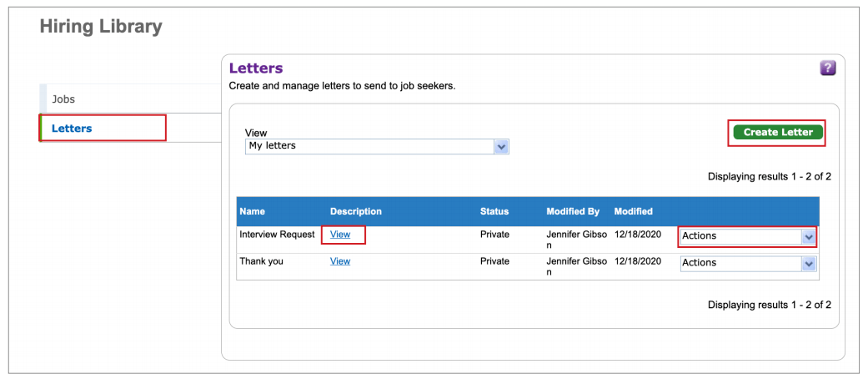Expand Actions dropdown for Thank you letter
Screen dimensions: 868x379
pos(747,263)
